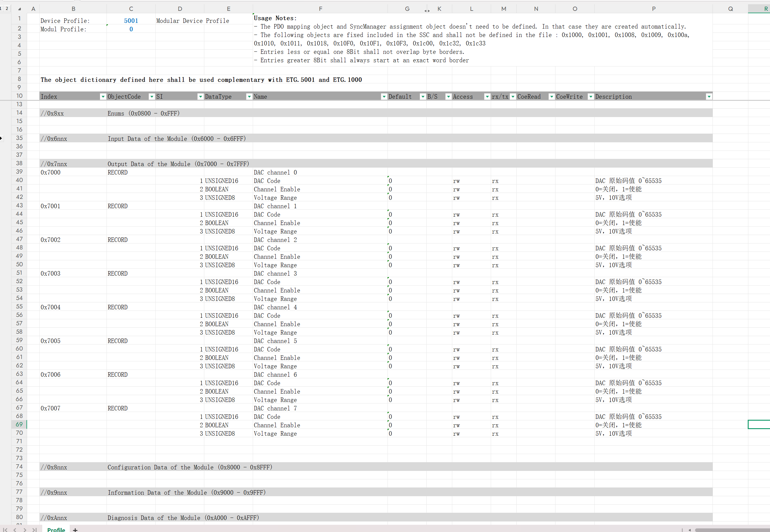Open the SI column filter dropdown
770x532 pixels.
click(200, 97)
